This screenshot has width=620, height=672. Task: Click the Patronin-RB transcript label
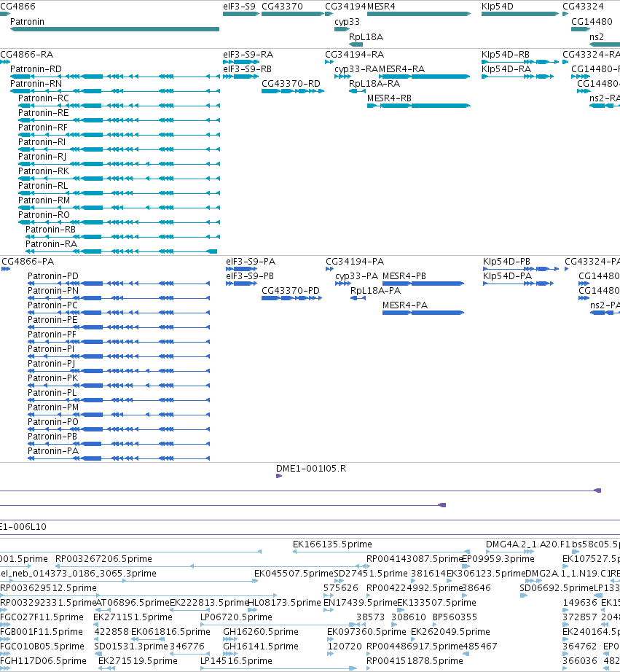click(50, 230)
